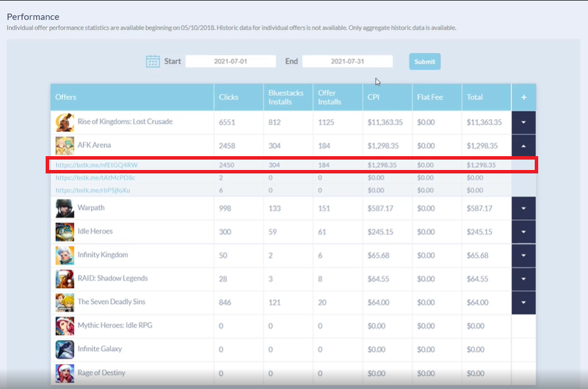The width and height of the screenshot is (588, 389).
Task: Click the Performance heading
Action: point(33,17)
